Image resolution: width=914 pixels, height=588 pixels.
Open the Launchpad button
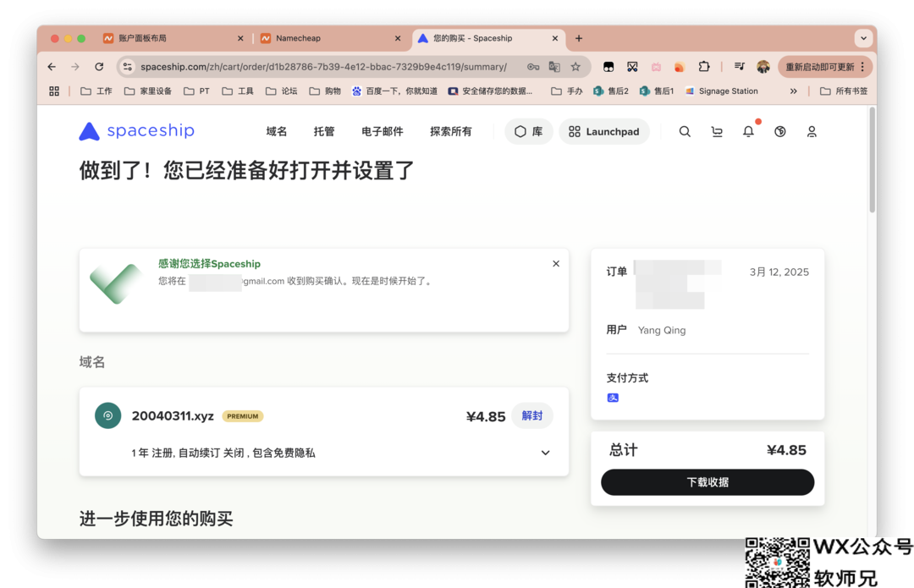[604, 132]
